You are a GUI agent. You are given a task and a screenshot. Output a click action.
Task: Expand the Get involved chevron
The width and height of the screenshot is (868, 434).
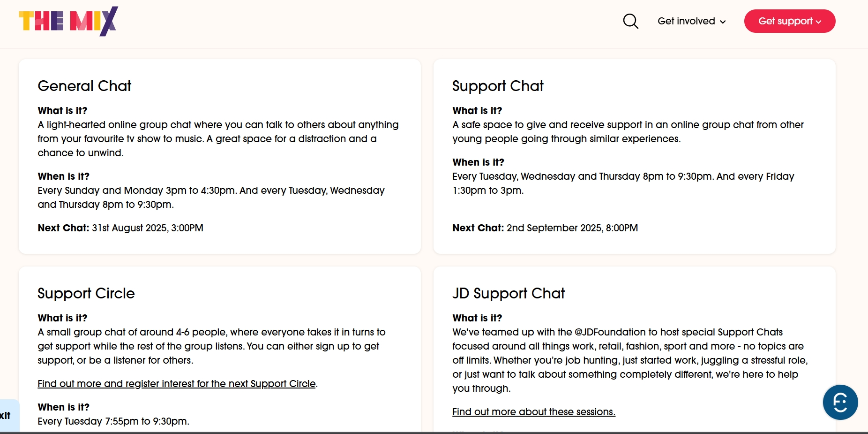click(723, 22)
